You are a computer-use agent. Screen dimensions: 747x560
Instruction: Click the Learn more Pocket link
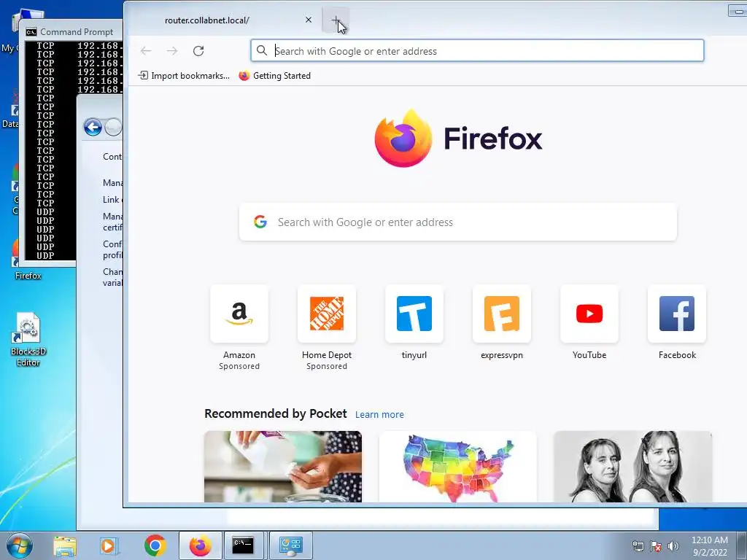tap(379, 414)
